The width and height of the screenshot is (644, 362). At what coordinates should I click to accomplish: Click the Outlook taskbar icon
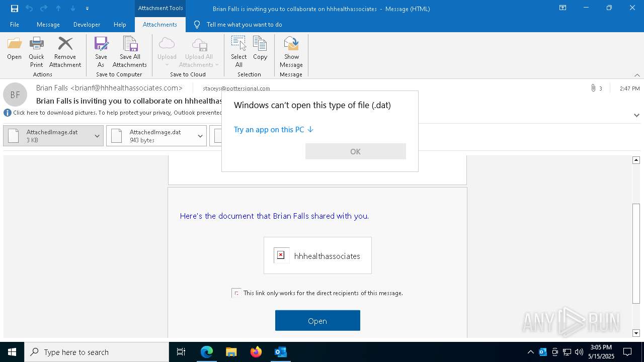click(280, 352)
